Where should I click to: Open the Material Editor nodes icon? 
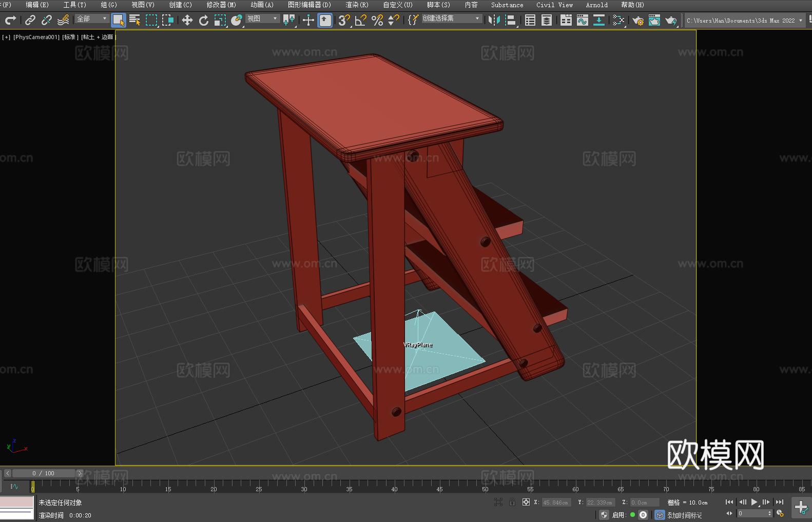[618, 20]
